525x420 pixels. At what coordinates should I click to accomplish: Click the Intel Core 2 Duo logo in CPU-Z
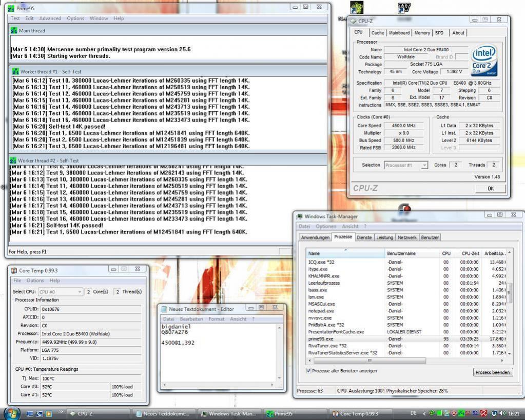(x=484, y=61)
